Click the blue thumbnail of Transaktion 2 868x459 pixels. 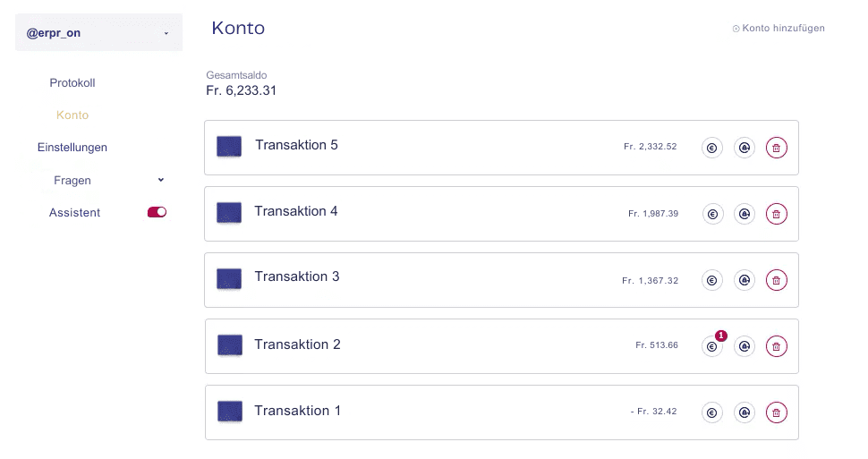(230, 345)
